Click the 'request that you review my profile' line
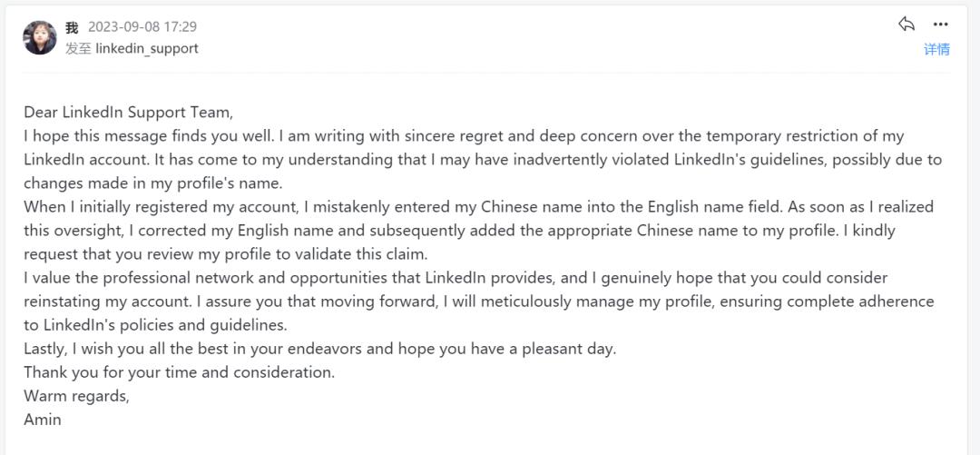The width and height of the screenshot is (980, 455). click(225, 254)
